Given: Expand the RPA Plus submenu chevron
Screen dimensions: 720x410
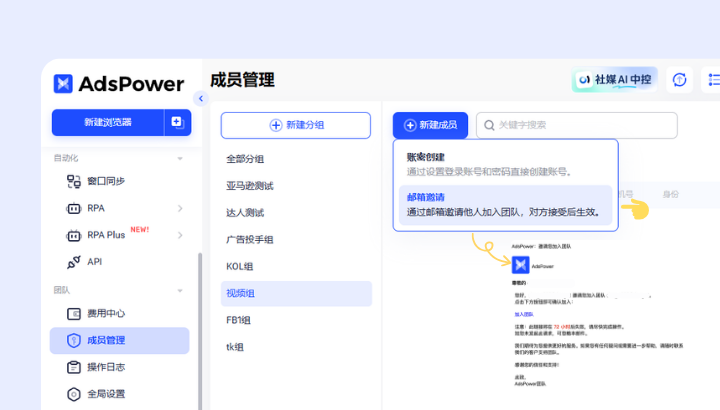Looking at the screenshot, I should point(180,235).
